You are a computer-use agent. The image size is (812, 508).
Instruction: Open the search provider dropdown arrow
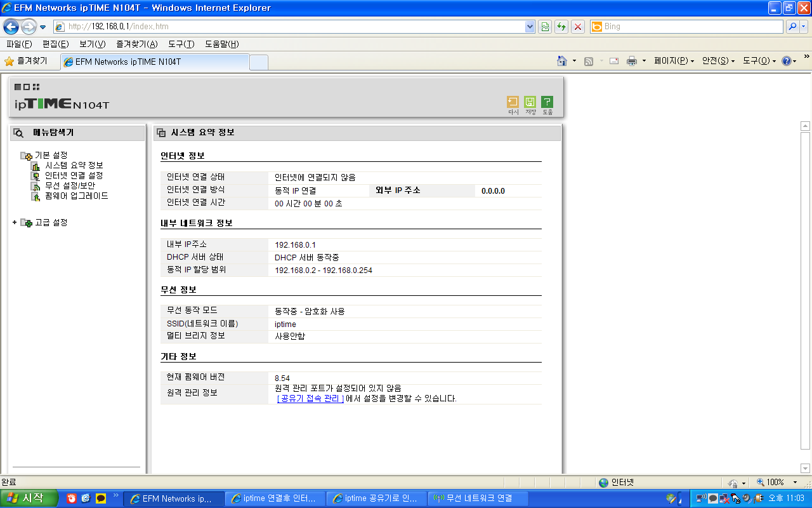pyautogui.click(x=804, y=27)
